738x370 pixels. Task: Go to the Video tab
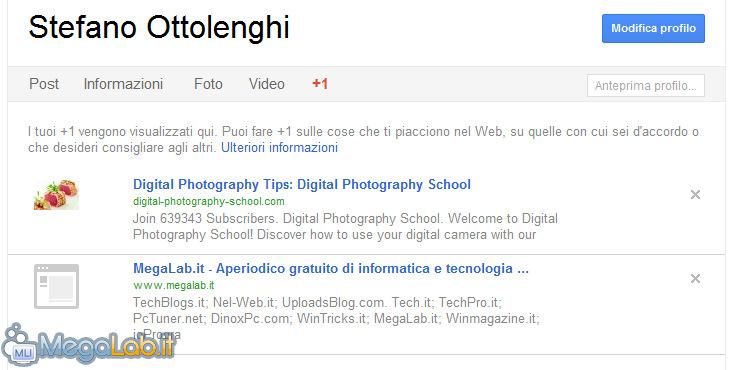[266, 84]
